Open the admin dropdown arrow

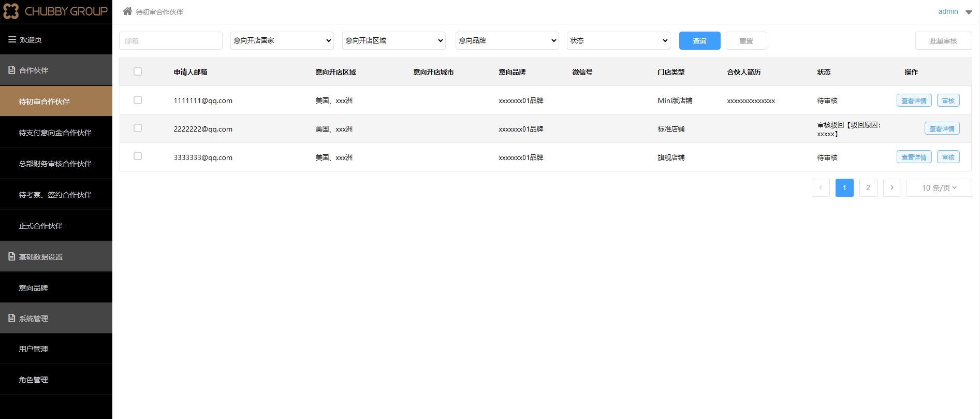point(969,12)
